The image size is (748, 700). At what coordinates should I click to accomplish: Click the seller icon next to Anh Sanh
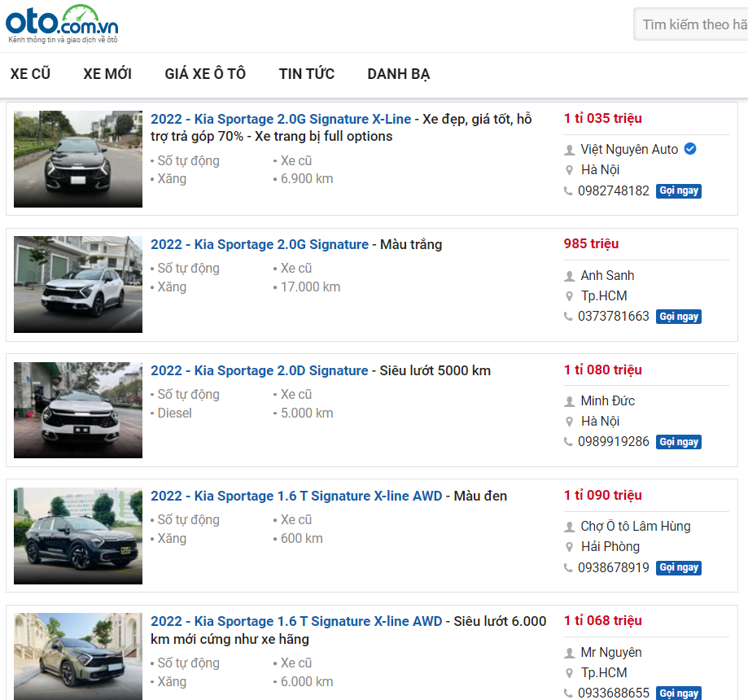pos(569,276)
